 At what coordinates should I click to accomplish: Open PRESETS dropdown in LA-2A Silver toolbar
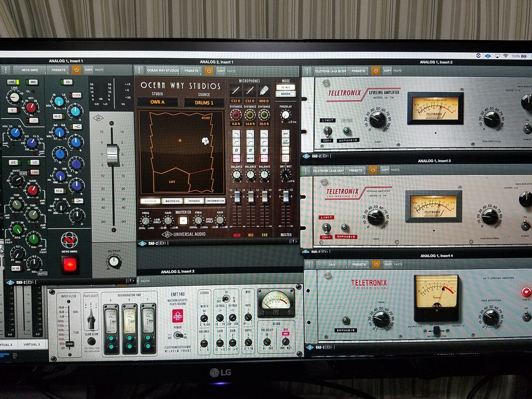[358, 71]
